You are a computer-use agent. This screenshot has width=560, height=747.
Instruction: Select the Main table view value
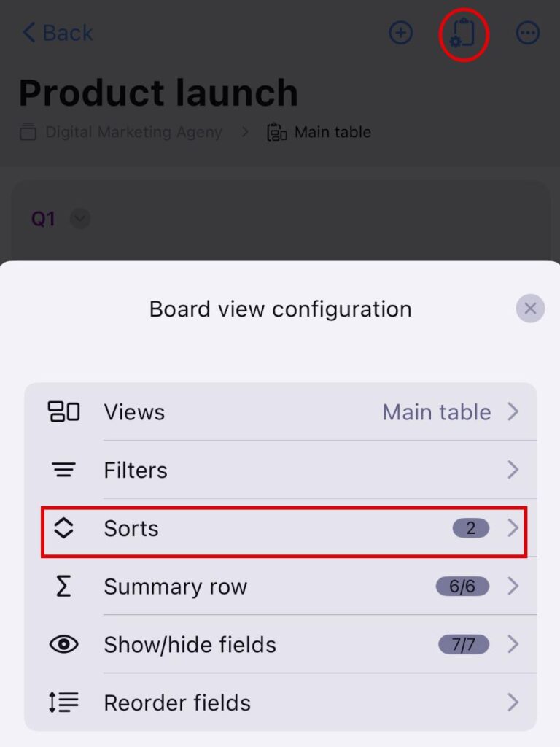tap(436, 412)
